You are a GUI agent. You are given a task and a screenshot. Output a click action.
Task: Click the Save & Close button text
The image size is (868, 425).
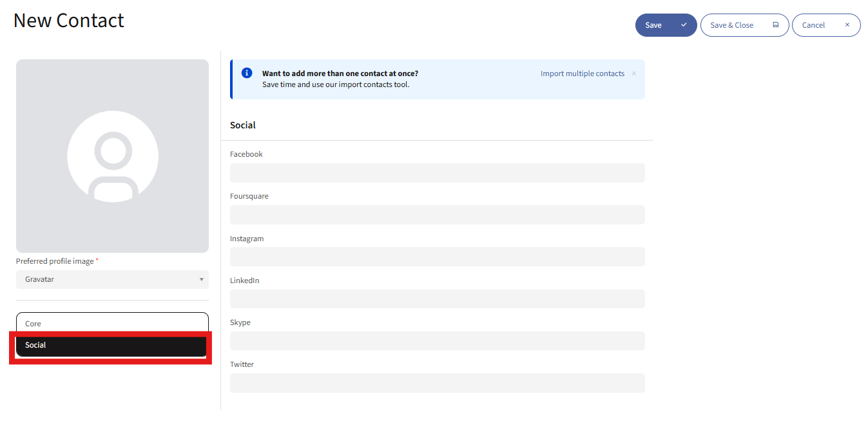point(731,25)
